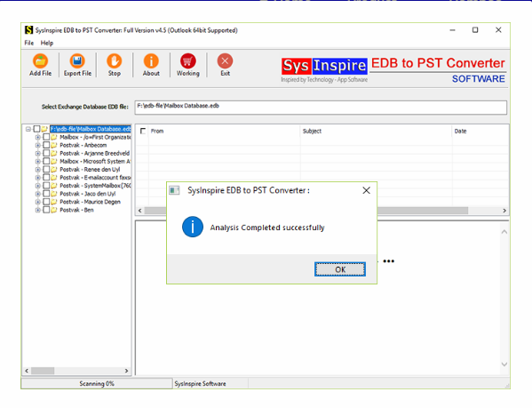Click folder icon of Postvak - Renee den Uyl
Viewport: 532px width, 408px height.
point(54,170)
